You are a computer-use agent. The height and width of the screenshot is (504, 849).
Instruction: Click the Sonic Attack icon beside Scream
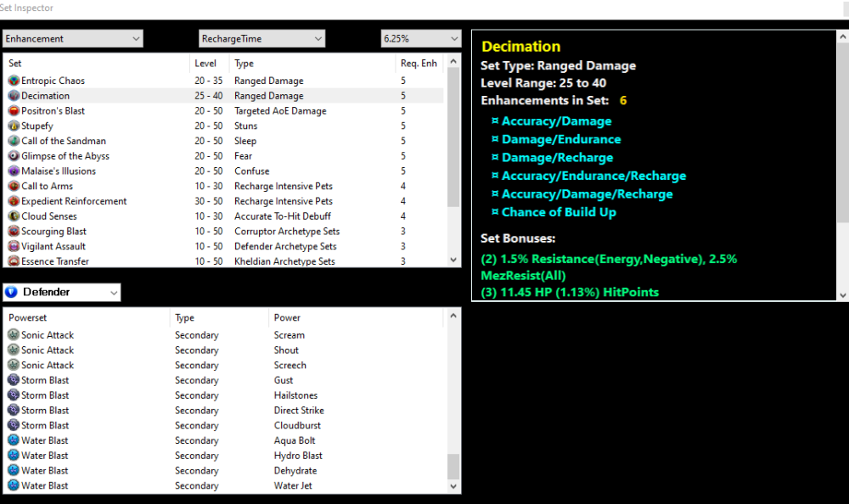coord(14,336)
